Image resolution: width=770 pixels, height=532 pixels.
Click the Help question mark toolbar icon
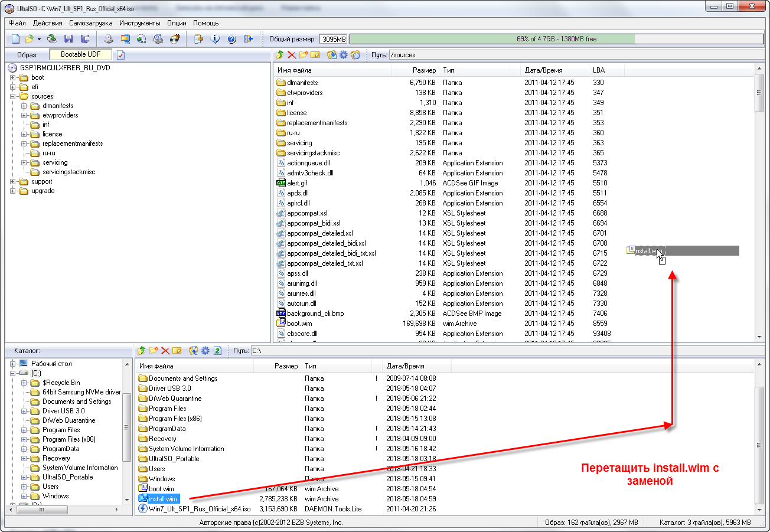(231, 39)
